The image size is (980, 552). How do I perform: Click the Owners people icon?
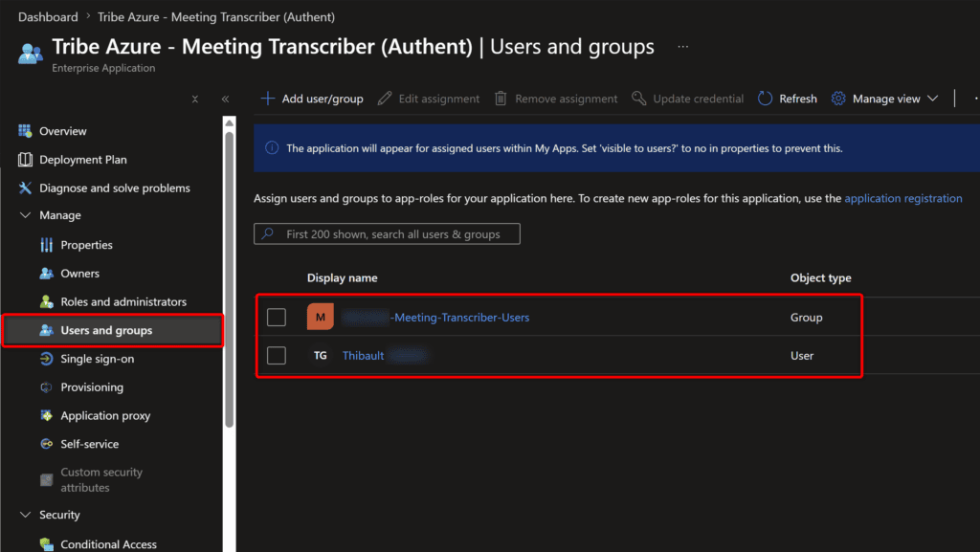[x=46, y=274]
